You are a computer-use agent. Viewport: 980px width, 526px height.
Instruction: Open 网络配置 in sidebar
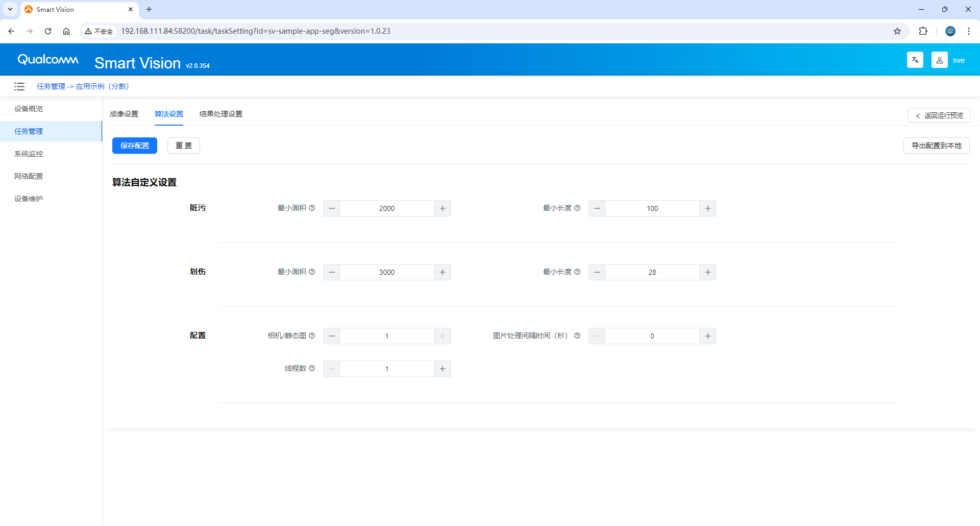[x=51, y=176]
